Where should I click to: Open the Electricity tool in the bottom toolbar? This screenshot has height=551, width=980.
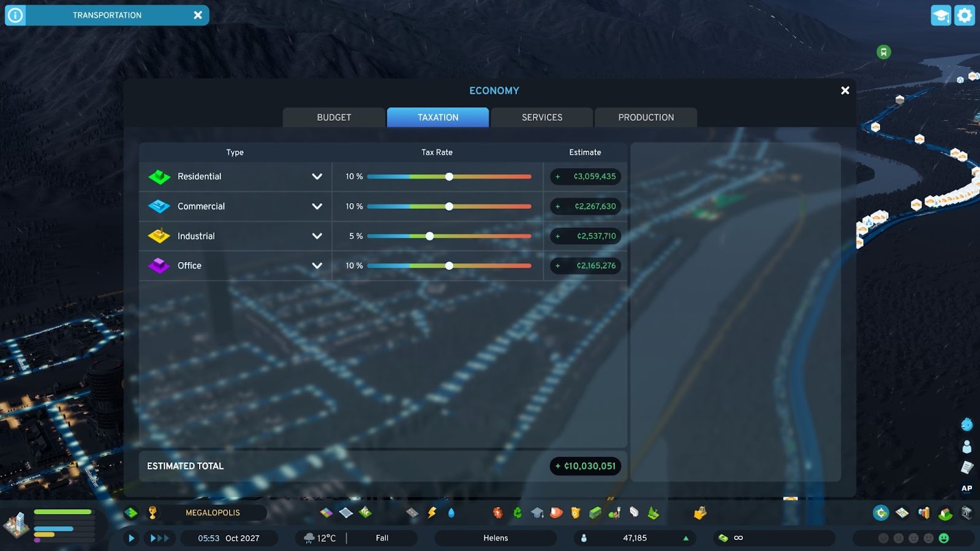pyautogui.click(x=432, y=512)
